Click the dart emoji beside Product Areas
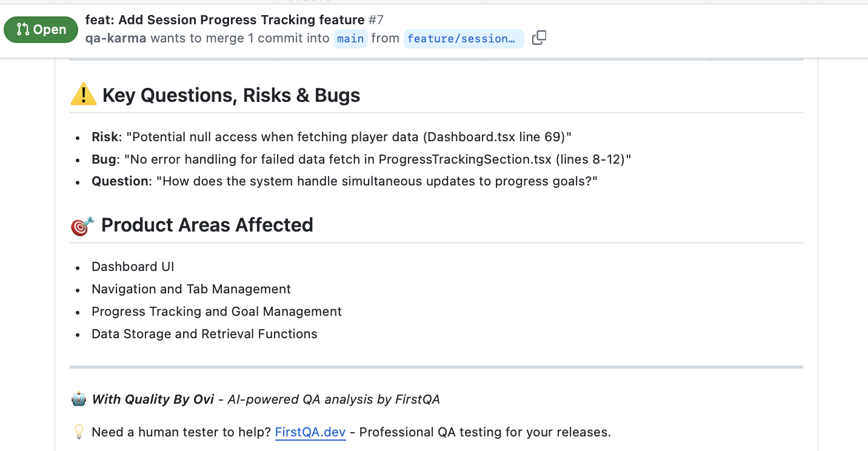868x451 pixels. (x=82, y=225)
